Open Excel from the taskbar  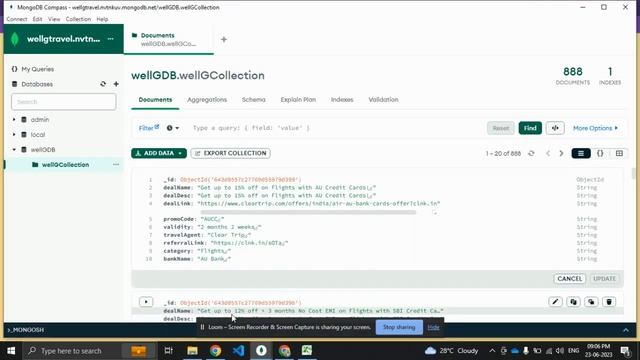pyautogui.click(x=307, y=351)
